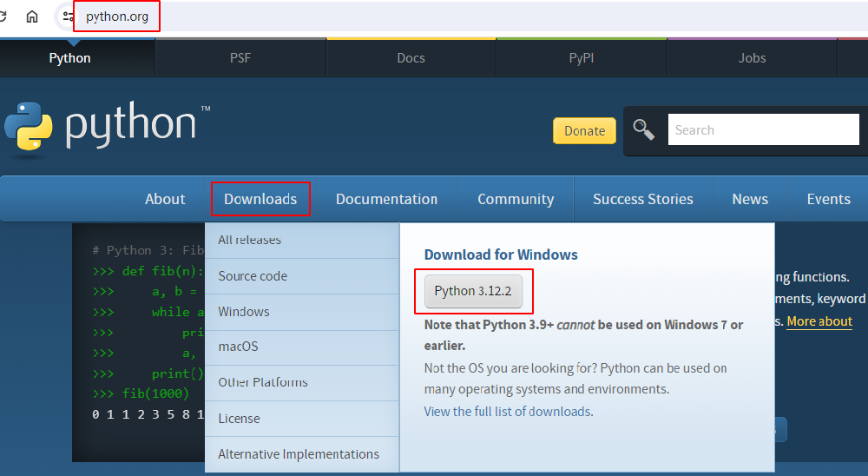Click the python.org address bar

117,17
